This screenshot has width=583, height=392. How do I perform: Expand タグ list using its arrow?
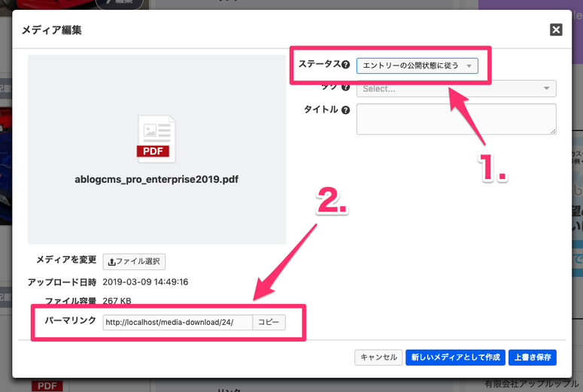[x=546, y=89]
